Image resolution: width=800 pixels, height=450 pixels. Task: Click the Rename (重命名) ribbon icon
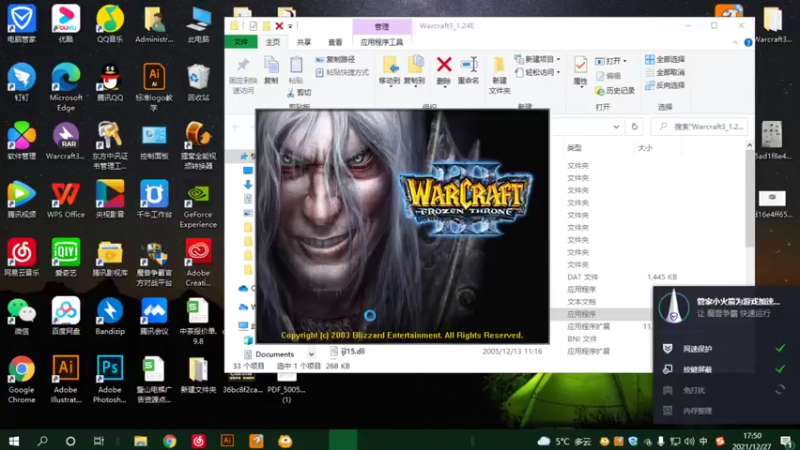tap(468, 65)
